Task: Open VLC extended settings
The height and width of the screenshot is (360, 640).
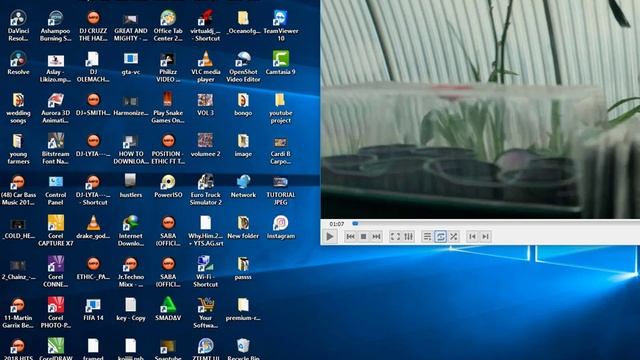Action: click(x=408, y=236)
